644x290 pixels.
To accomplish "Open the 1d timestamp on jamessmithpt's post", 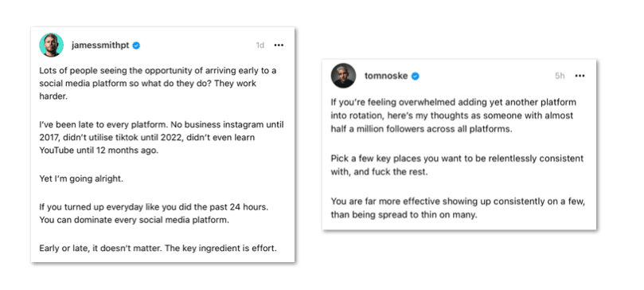I will click(x=260, y=45).
